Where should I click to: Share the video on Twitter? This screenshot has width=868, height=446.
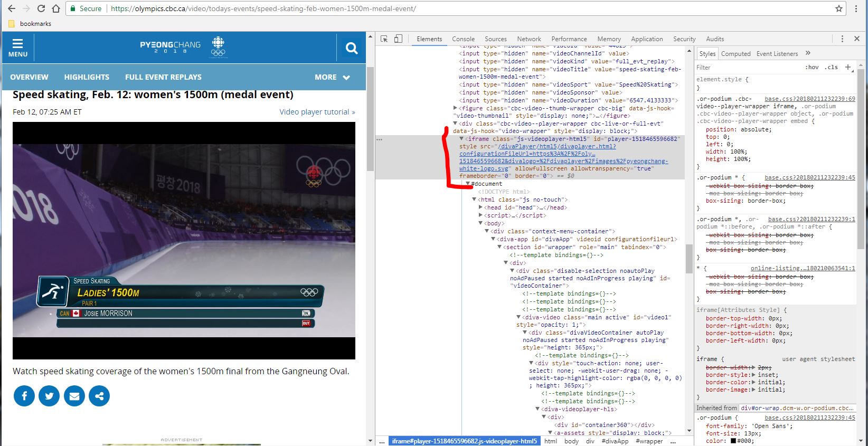point(49,396)
